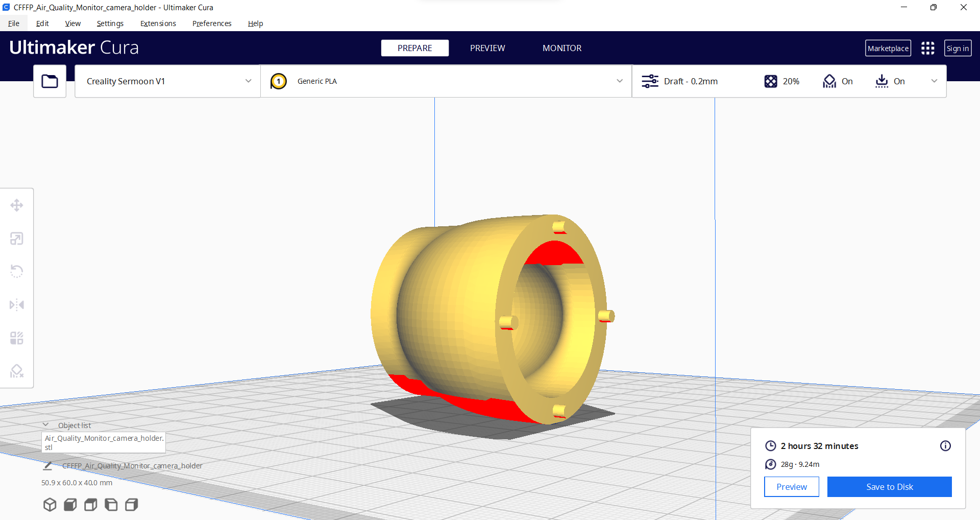
Task: Toggle support generation setting
Action: pyautogui.click(x=838, y=81)
